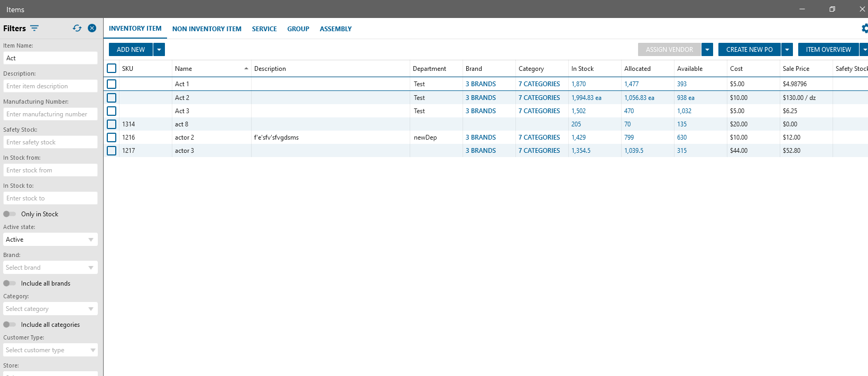The width and height of the screenshot is (868, 376).
Task: Open the Group tab
Action: pos(298,29)
